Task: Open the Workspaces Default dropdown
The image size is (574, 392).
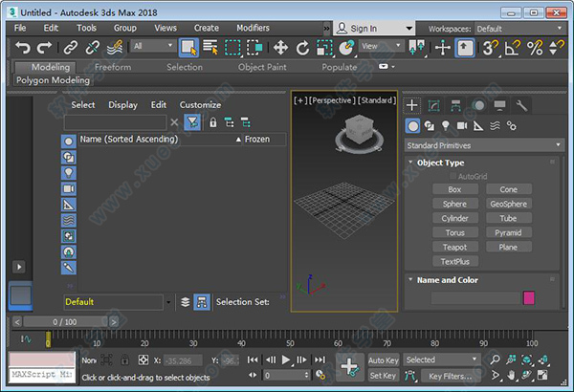Action: click(x=519, y=29)
